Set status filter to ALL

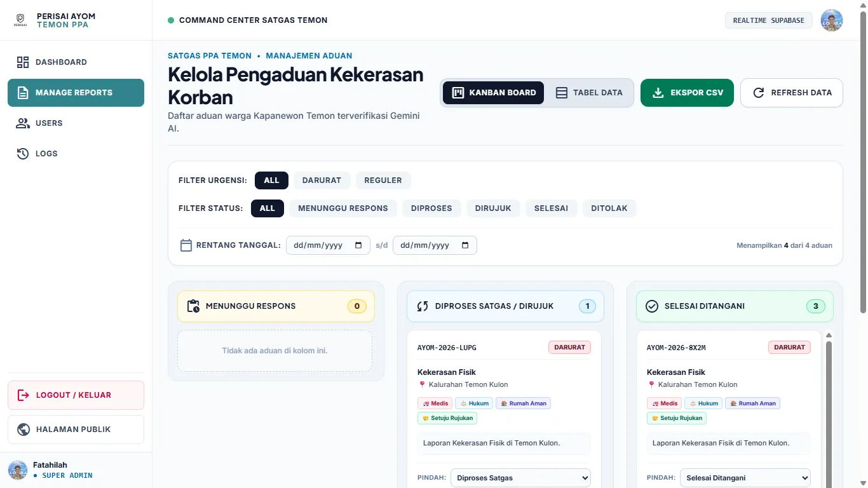268,208
